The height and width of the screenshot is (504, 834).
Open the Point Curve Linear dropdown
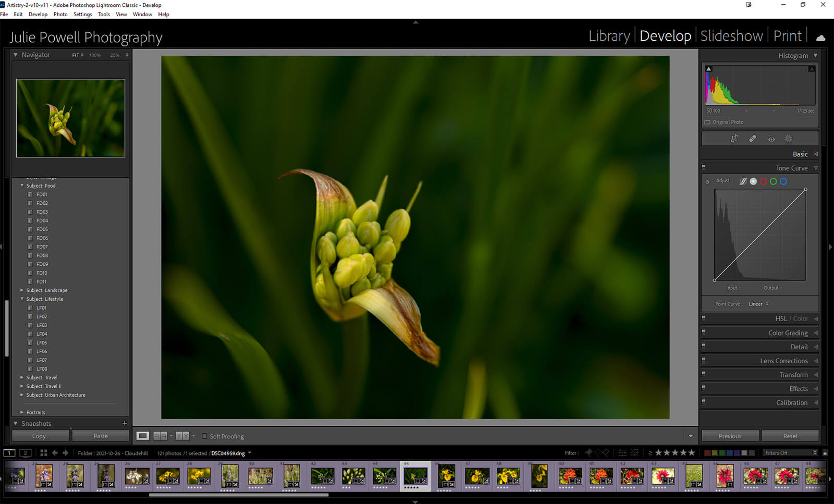(758, 304)
